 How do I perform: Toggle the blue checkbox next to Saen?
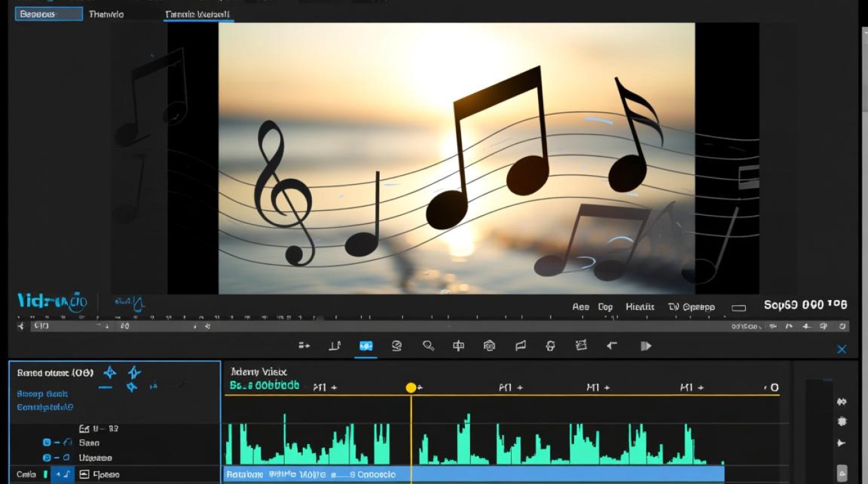pos(46,443)
